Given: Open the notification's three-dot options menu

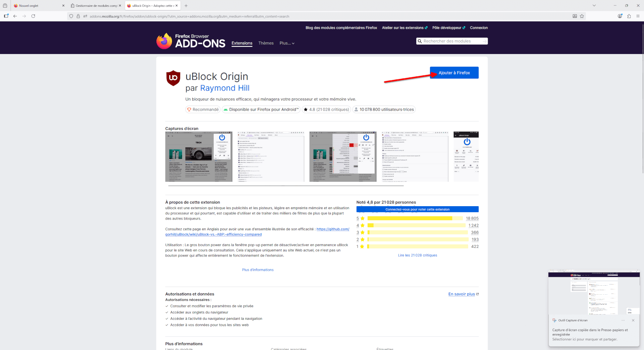Looking at the screenshot, I should tap(623, 320).
